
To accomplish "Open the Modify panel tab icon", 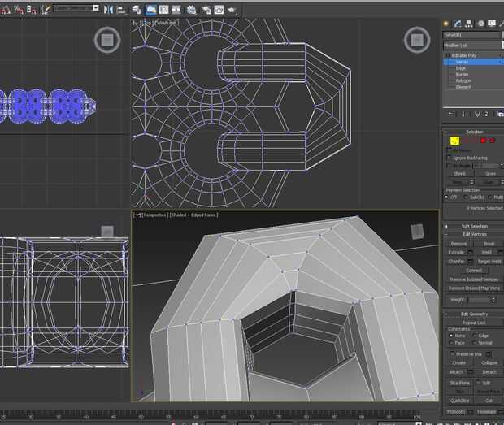I will 459,23.
